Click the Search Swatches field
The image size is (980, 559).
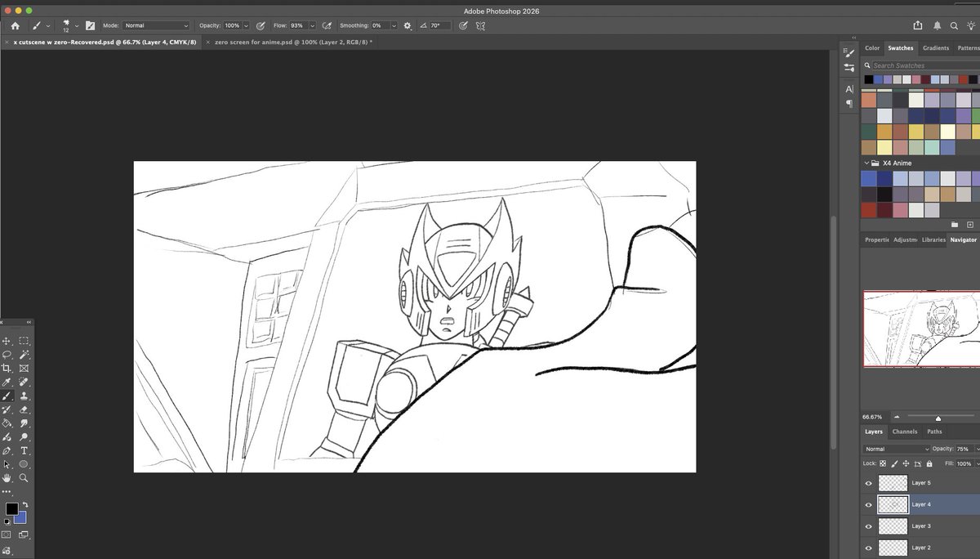point(923,65)
